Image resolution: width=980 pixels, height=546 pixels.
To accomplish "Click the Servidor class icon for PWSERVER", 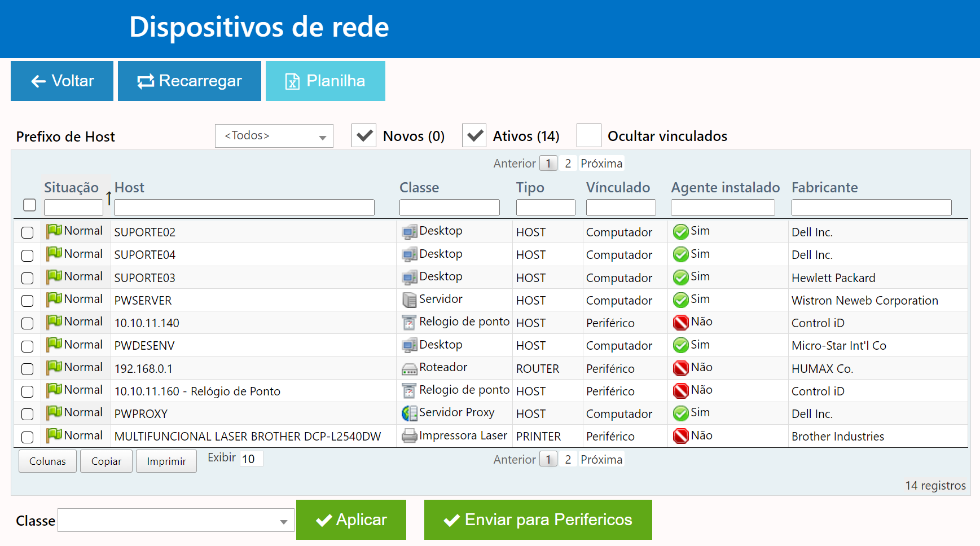I will tap(410, 300).
